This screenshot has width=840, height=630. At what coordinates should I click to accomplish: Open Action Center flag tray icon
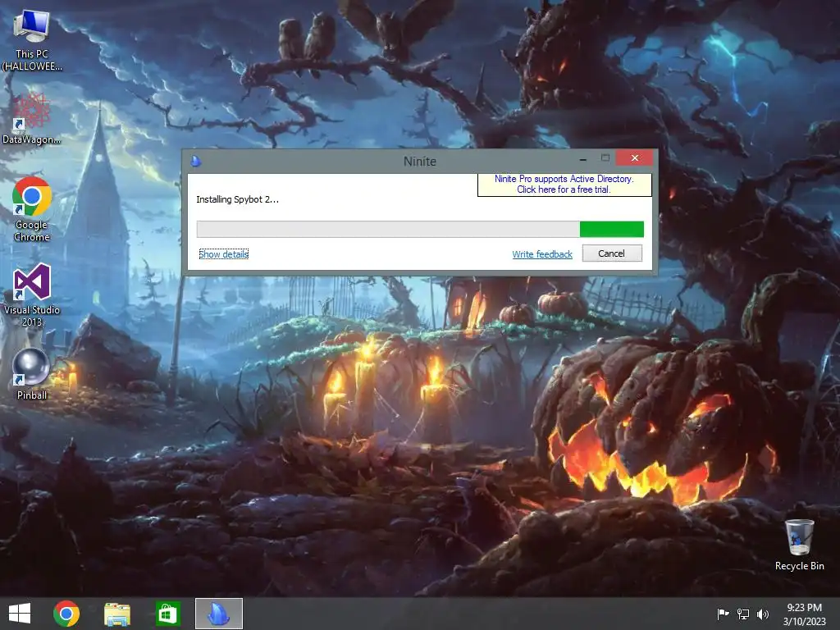pyautogui.click(x=723, y=614)
